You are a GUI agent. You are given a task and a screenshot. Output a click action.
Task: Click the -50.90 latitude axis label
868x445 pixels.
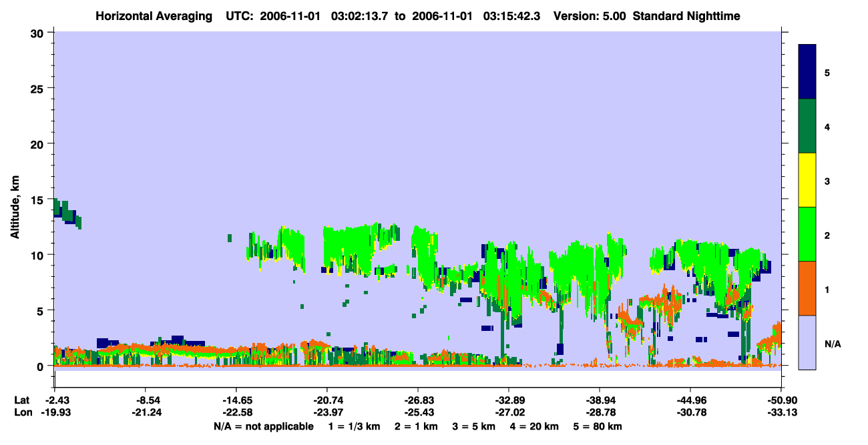[781, 400]
